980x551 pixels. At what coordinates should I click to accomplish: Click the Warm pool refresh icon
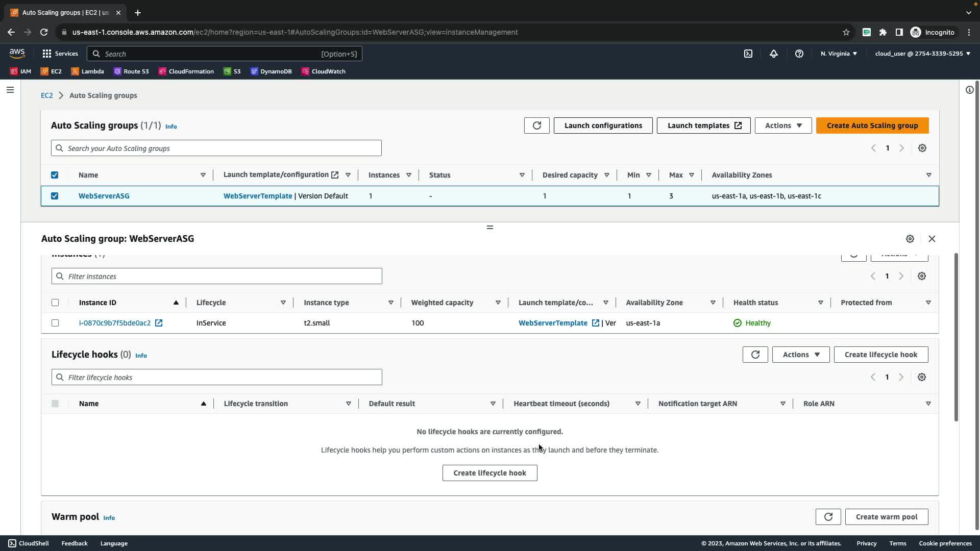828,517
